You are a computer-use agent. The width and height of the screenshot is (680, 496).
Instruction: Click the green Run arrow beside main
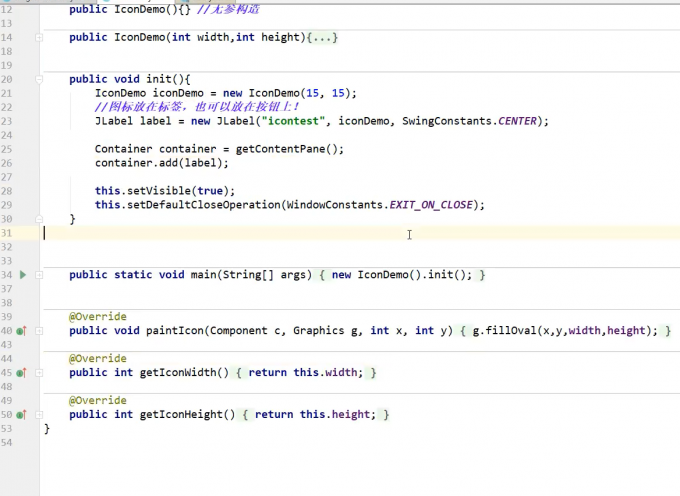point(23,274)
